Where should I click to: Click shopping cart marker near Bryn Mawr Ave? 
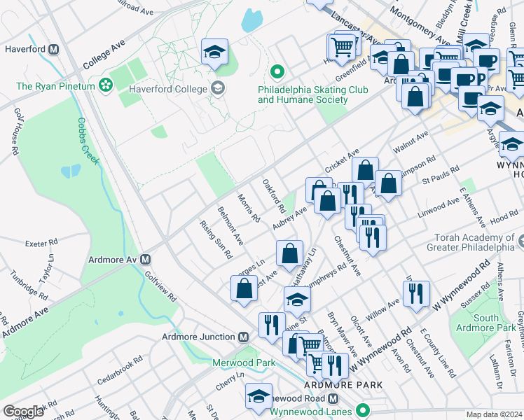(x=310, y=345)
